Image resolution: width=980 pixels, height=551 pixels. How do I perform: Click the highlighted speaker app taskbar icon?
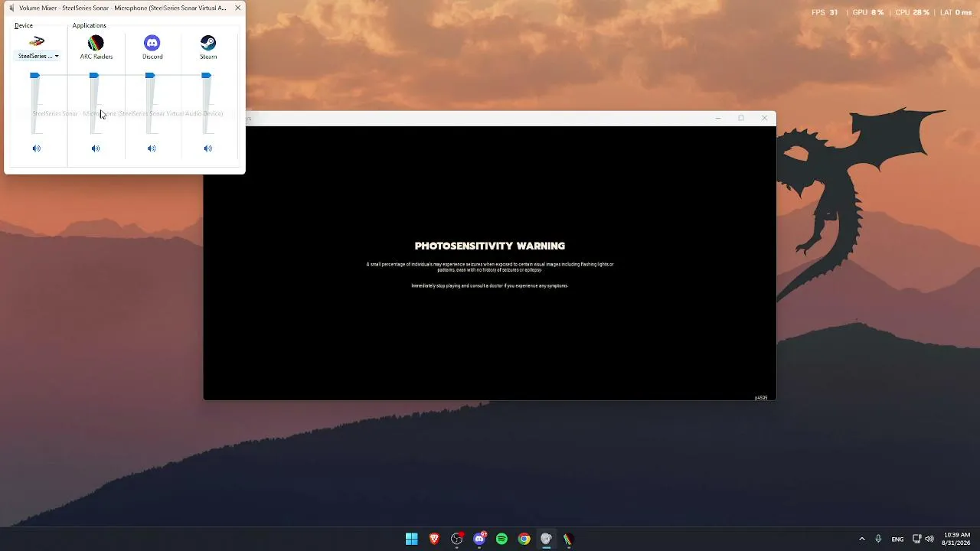coord(546,539)
